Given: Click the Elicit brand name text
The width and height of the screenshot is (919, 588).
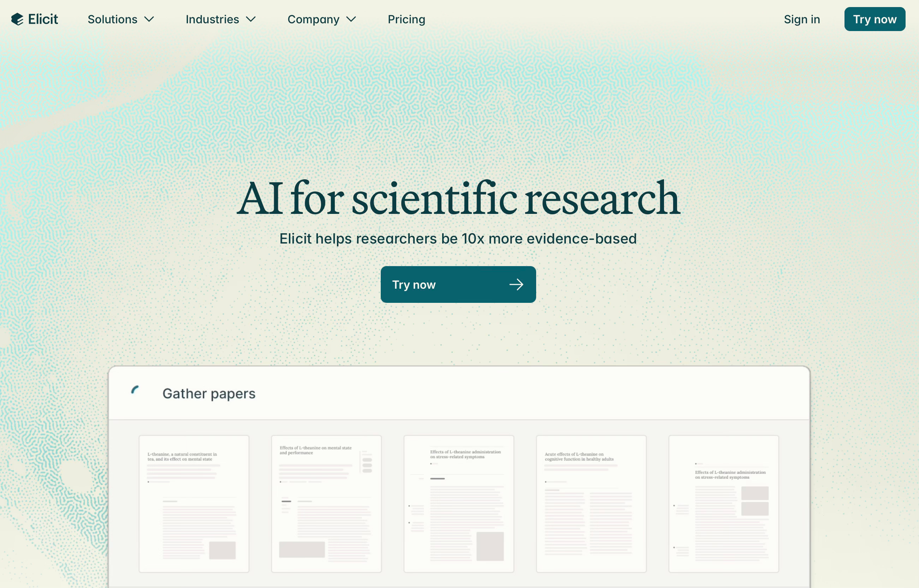Looking at the screenshot, I should [43, 19].
